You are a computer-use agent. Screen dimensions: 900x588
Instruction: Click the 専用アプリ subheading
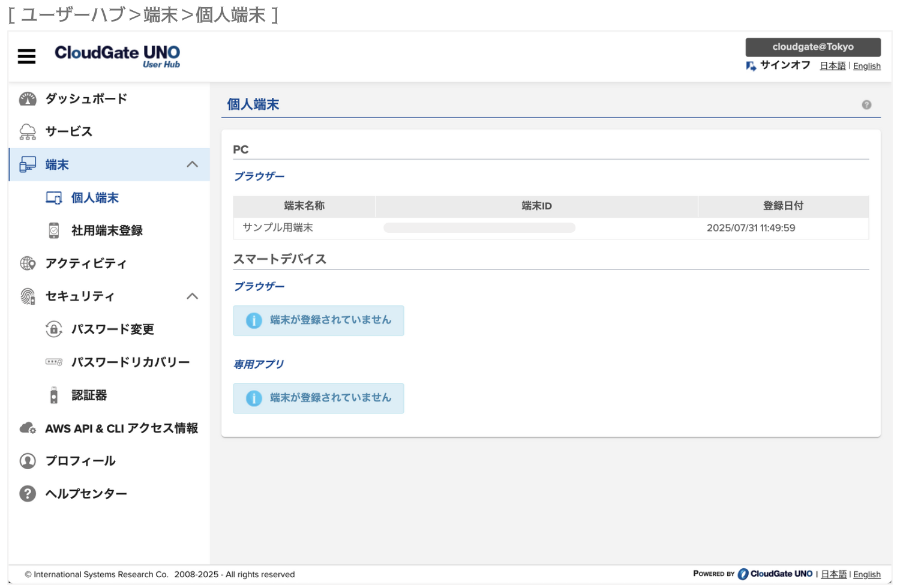(259, 364)
